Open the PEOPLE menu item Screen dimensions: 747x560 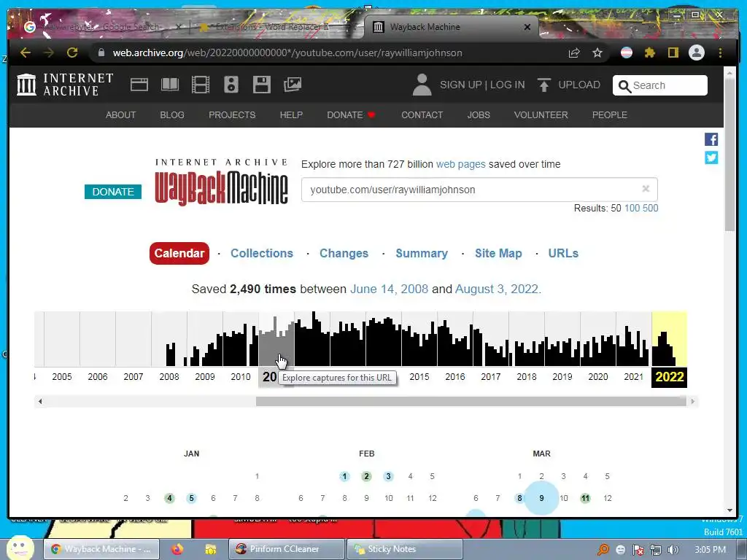[x=609, y=114]
